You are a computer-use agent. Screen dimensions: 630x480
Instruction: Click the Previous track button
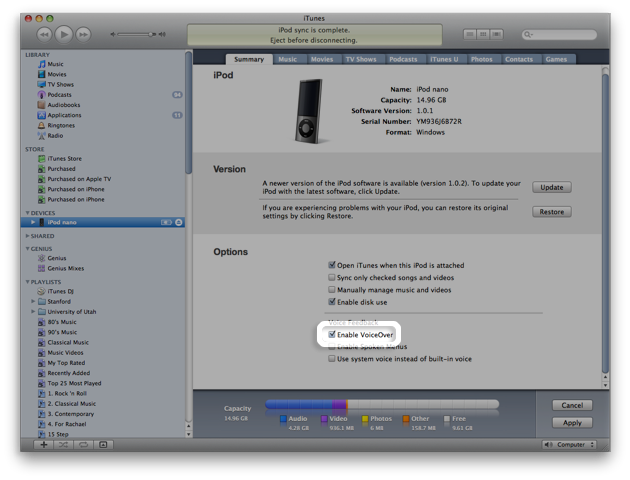click(x=44, y=35)
